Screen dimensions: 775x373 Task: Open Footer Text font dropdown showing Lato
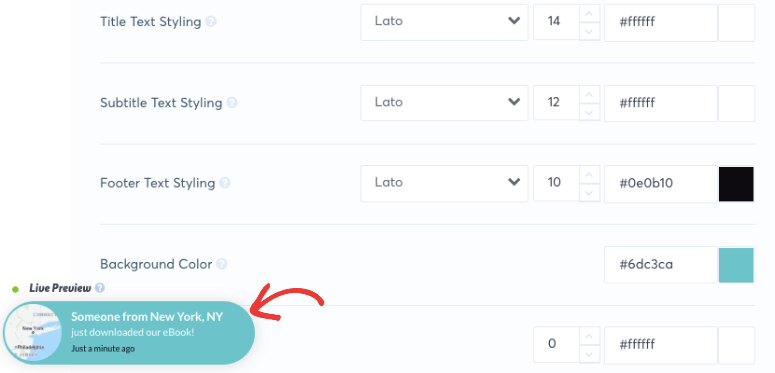444,183
